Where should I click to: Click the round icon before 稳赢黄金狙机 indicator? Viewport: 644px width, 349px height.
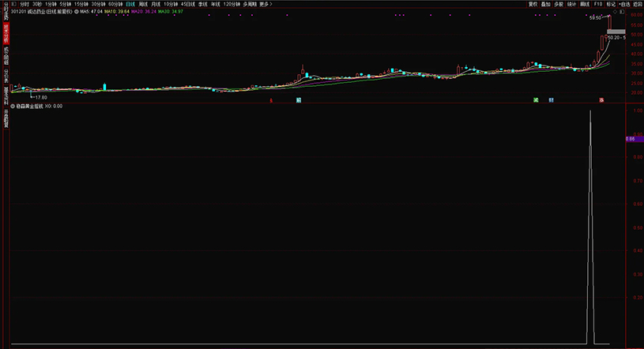coord(13,106)
